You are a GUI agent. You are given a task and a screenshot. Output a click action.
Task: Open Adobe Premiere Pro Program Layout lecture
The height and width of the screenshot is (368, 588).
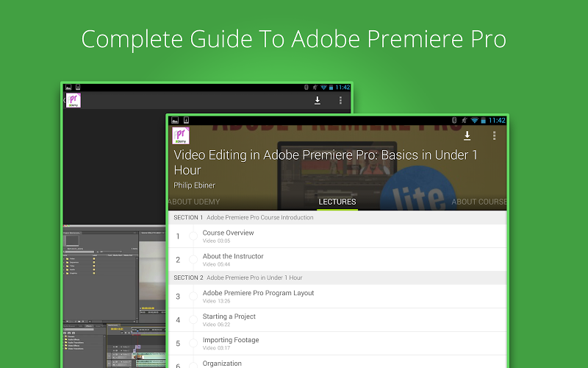click(x=337, y=297)
